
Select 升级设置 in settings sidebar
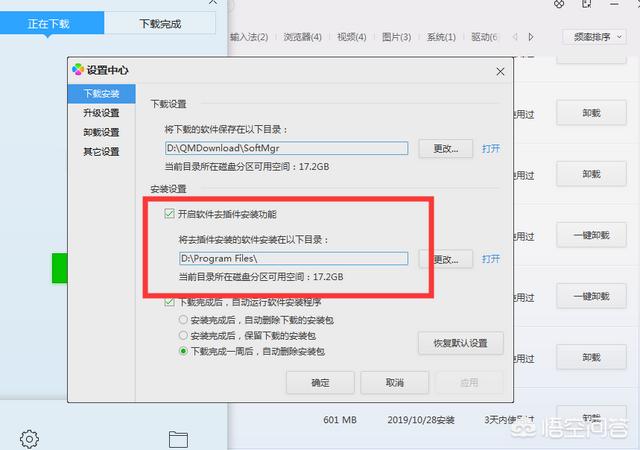(x=101, y=113)
